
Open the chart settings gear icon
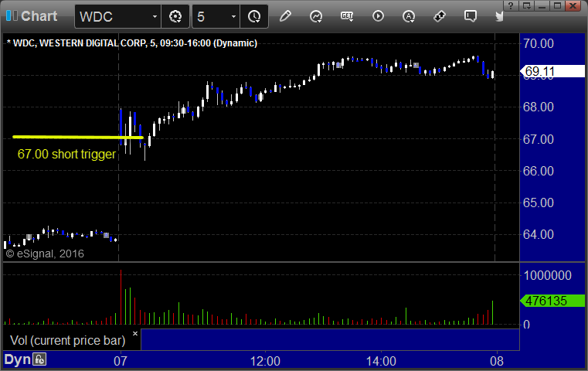click(x=175, y=16)
